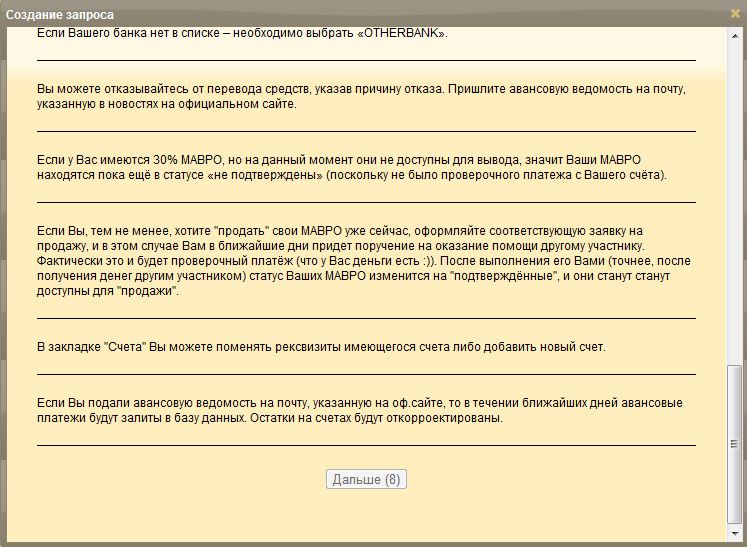The image size is (747, 547).
Task: Click the paragraph about закладке "Счета"
Action: coord(321,347)
